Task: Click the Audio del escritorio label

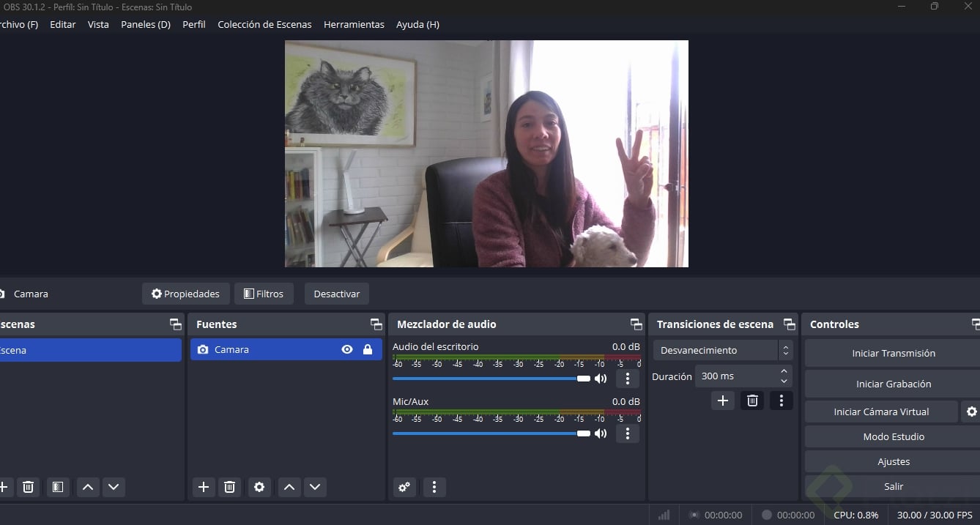Action: [x=435, y=346]
